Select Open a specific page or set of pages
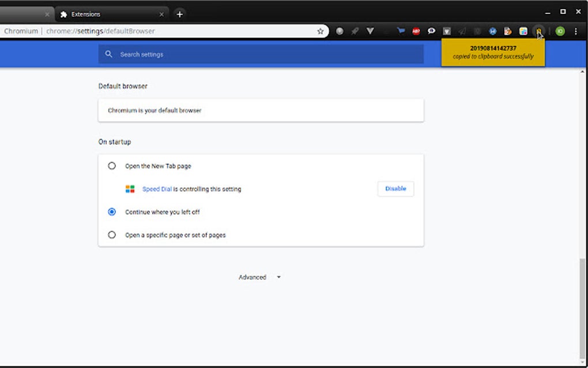 pyautogui.click(x=112, y=235)
